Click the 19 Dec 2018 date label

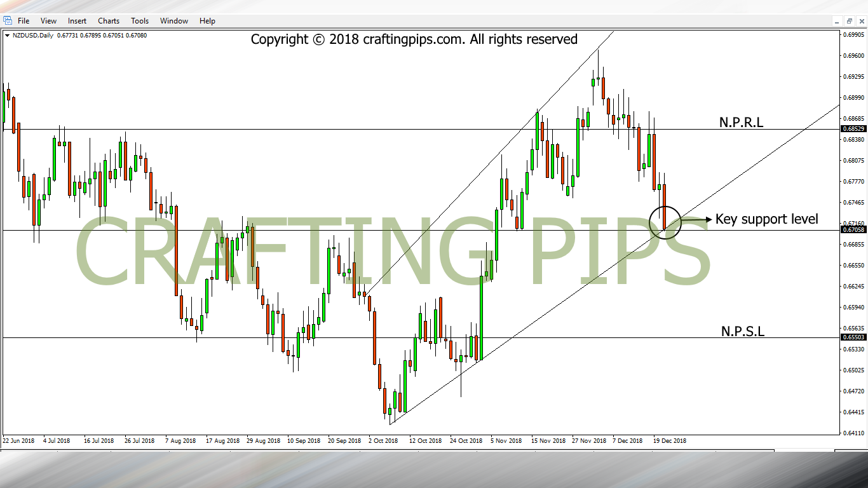click(670, 440)
